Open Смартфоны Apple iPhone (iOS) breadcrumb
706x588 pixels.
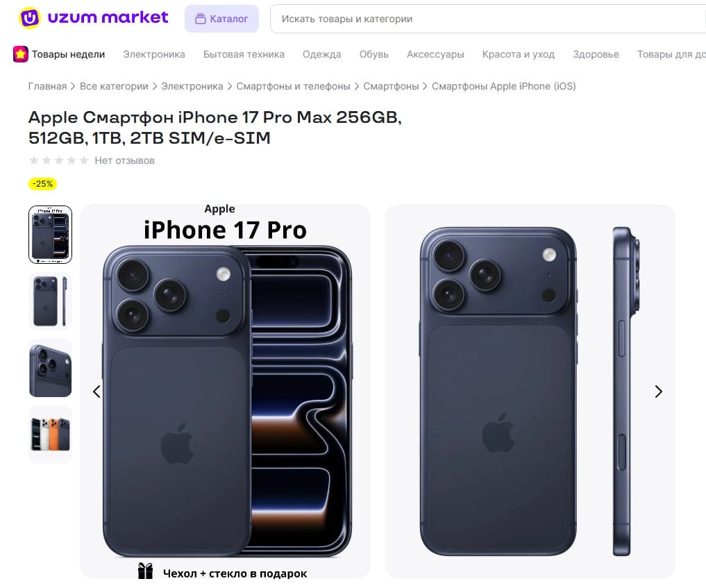tap(504, 86)
